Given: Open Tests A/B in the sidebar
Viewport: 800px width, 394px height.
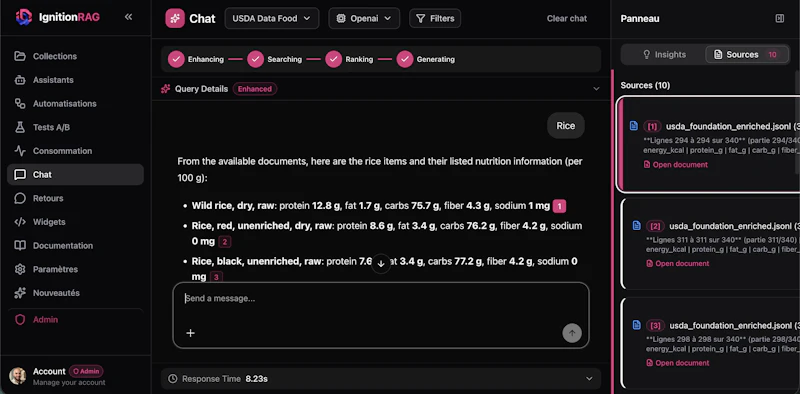Looking at the screenshot, I should pyautogui.click(x=76, y=127).
